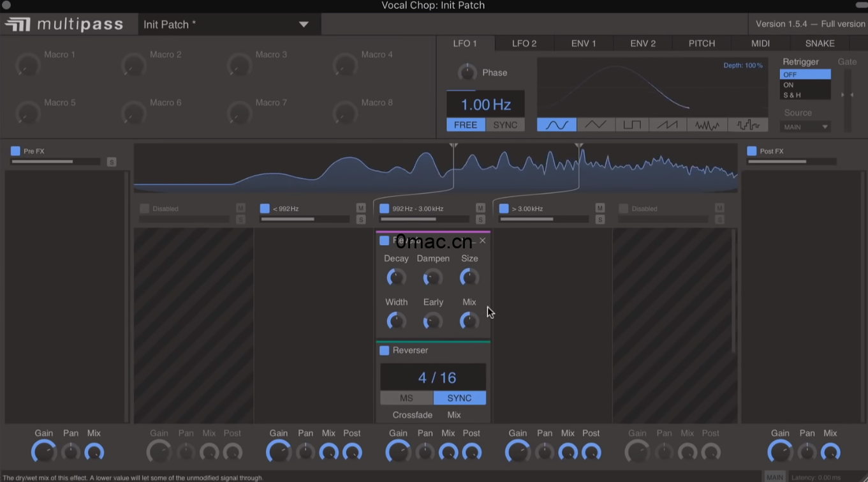Toggle the Post FX enable box
Image resolution: width=868 pixels, height=482 pixels.
752,151
